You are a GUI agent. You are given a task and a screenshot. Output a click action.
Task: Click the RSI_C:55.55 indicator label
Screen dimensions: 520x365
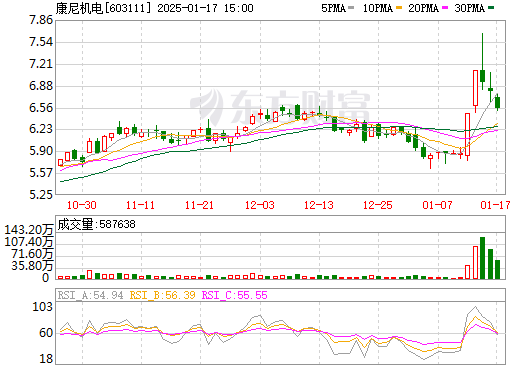coord(235,295)
